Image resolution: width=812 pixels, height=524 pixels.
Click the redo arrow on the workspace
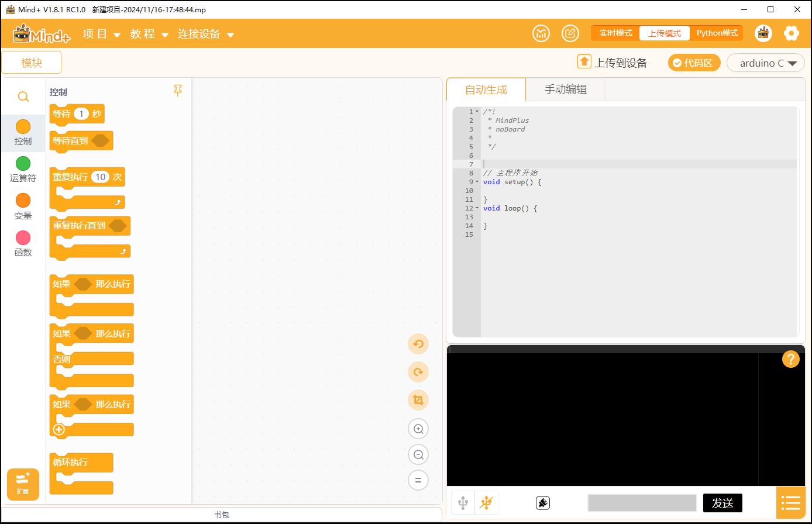pos(418,372)
